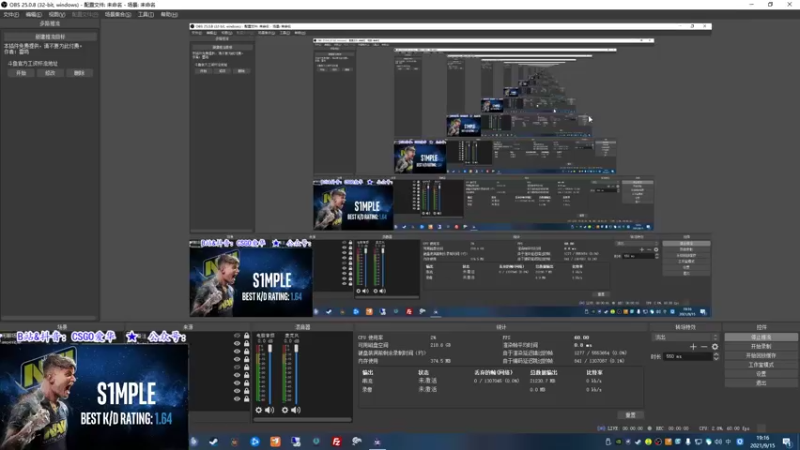Open the 淡出 transition dropdown
This screenshot has width=800, height=450.
685,337
